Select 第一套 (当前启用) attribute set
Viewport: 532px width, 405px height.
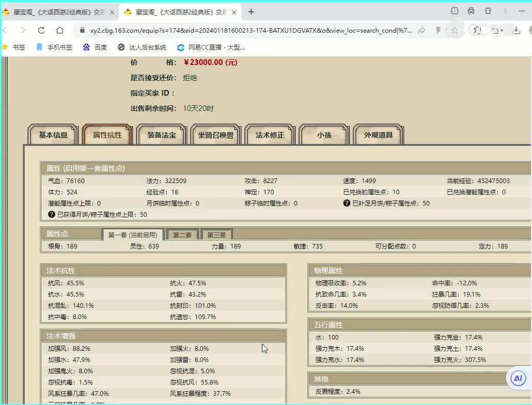pyautogui.click(x=132, y=235)
